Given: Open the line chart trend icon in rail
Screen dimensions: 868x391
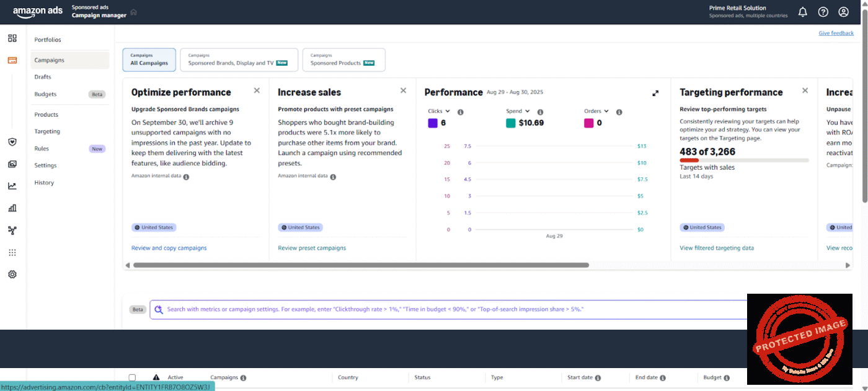Looking at the screenshot, I should [12, 186].
